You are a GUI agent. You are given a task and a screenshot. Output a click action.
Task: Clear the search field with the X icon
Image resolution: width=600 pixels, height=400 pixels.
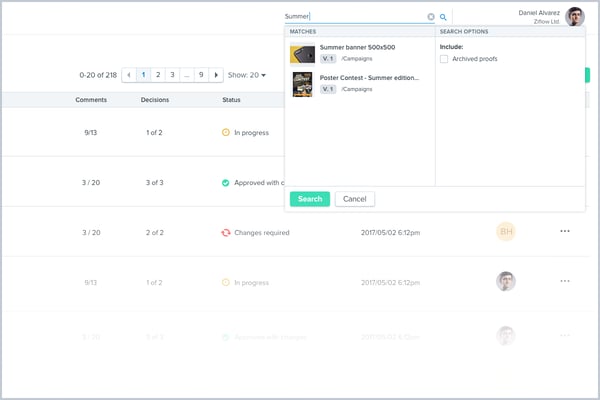431,17
